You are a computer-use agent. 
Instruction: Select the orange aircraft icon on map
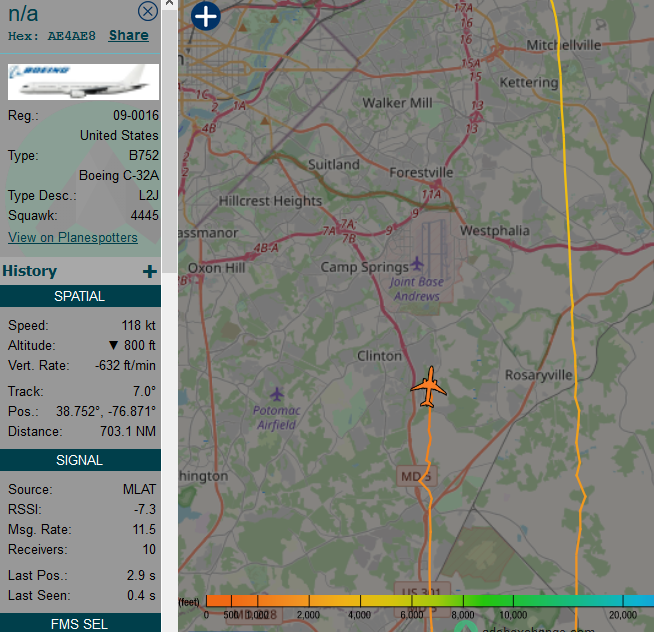[x=429, y=387]
